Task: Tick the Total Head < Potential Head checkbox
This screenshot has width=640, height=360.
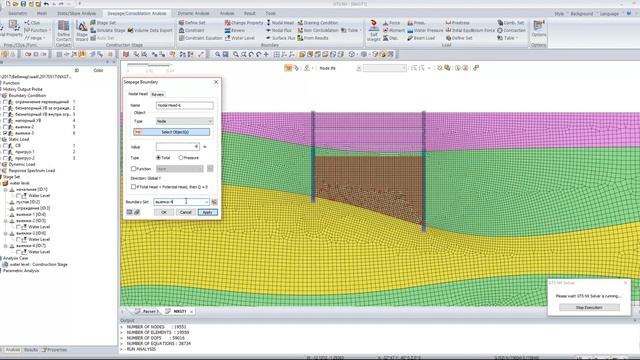Action: [133, 187]
